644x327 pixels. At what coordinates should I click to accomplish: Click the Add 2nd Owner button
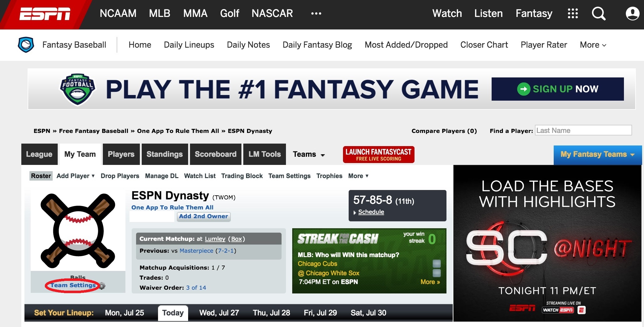(x=203, y=216)
